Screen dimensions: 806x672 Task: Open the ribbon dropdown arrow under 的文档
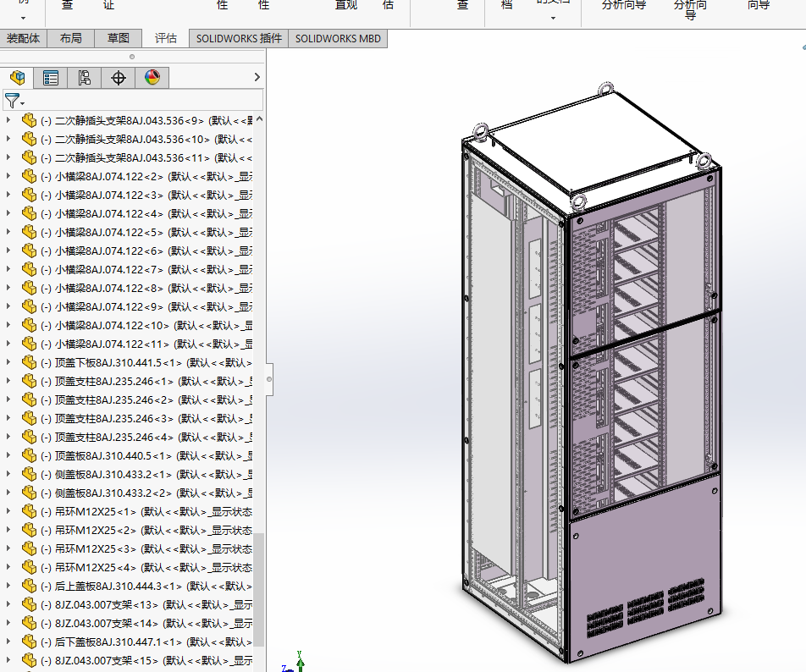(x=553, y=19)
